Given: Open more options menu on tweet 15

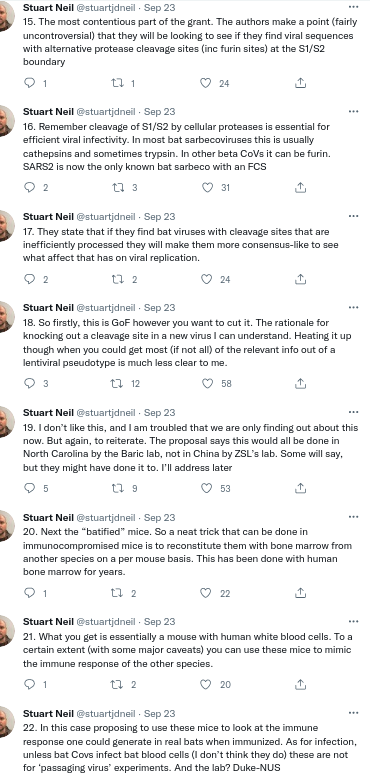Looking at the screenshot, I should point(354,6).
